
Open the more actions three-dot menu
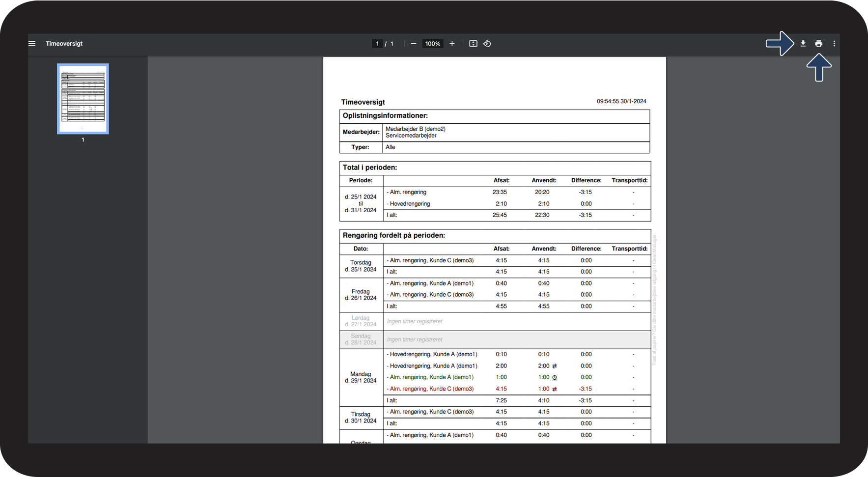tap(834, 44)
